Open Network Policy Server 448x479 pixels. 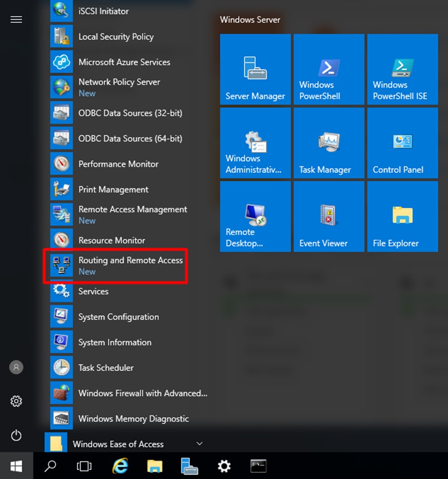(128, 87)
